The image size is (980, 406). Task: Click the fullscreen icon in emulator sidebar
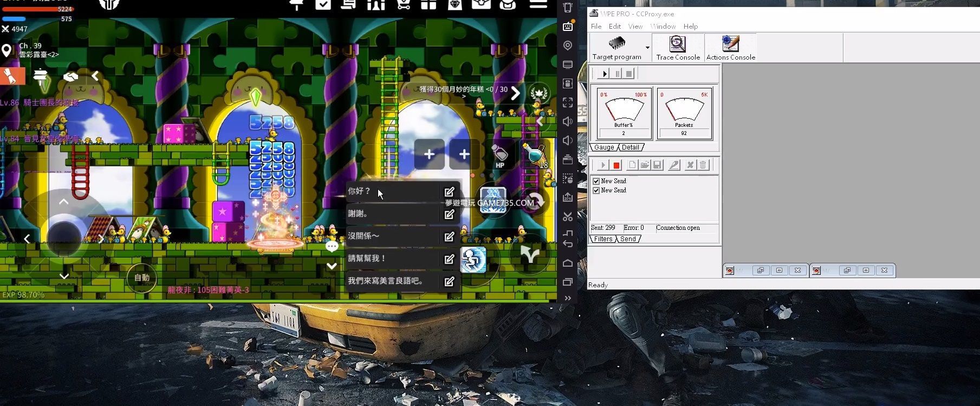point(568,102)
